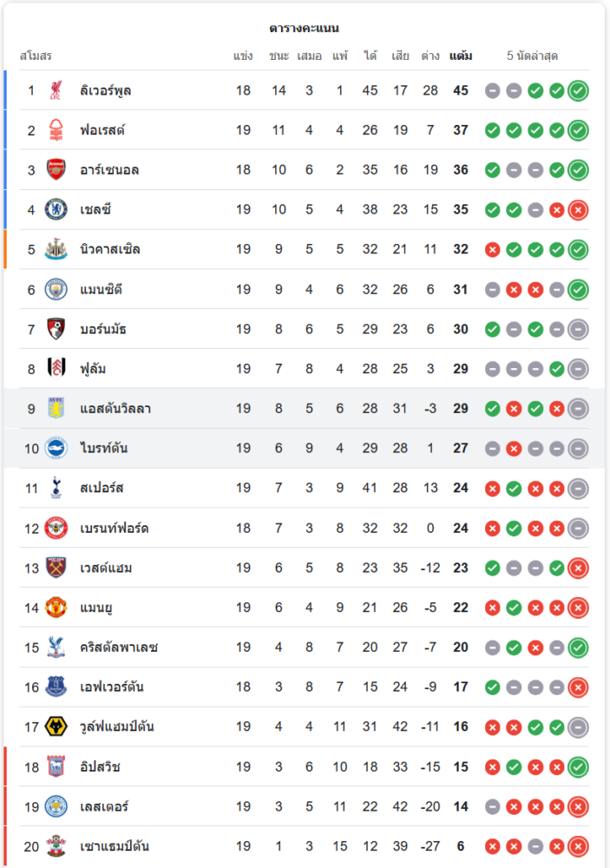Click the แต้ม points column header
610x868 pixels.
(461, 56)
